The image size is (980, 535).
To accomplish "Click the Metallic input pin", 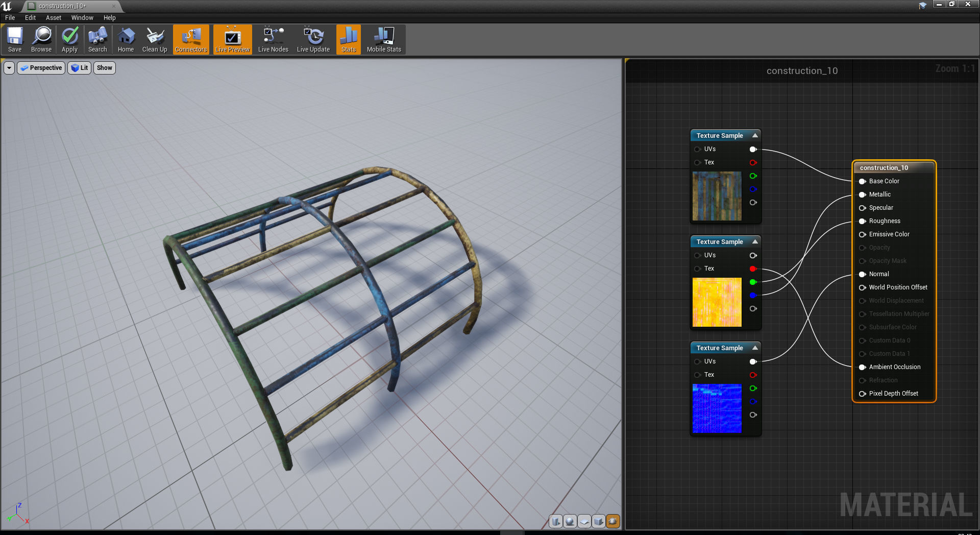I will [x=863, y=194].
